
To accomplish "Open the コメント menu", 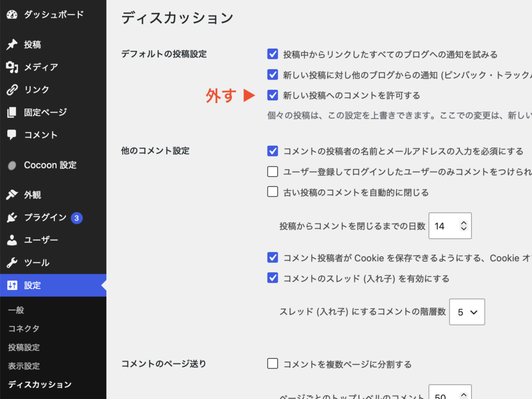I will 53,135.
